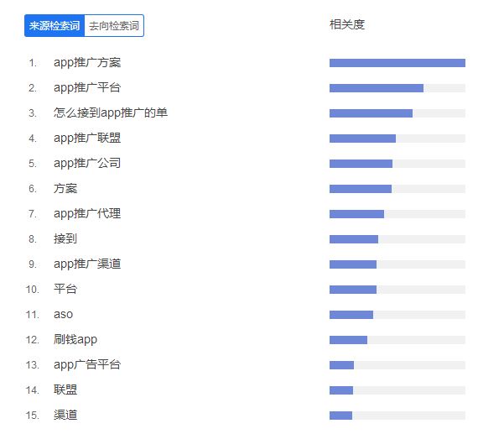Screen dimensions: 504x434
Task: Click the relevance bar for aso
Action: point(397,315)
